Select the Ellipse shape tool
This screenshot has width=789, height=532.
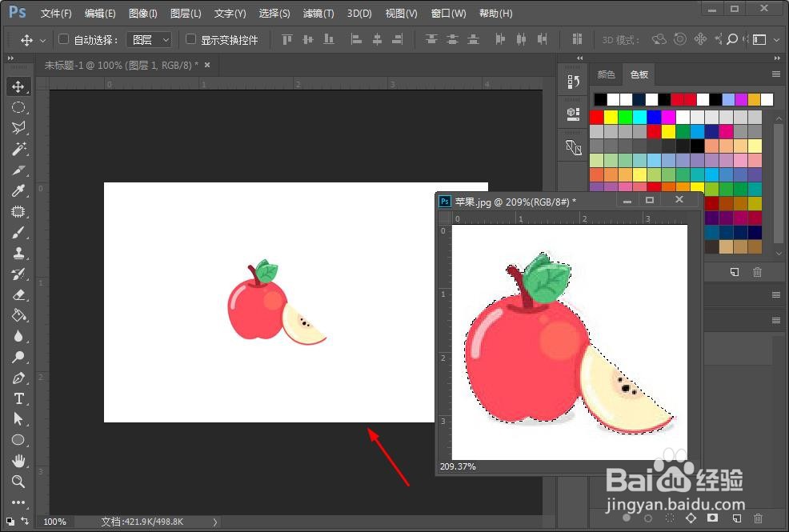tap(18, 440)
